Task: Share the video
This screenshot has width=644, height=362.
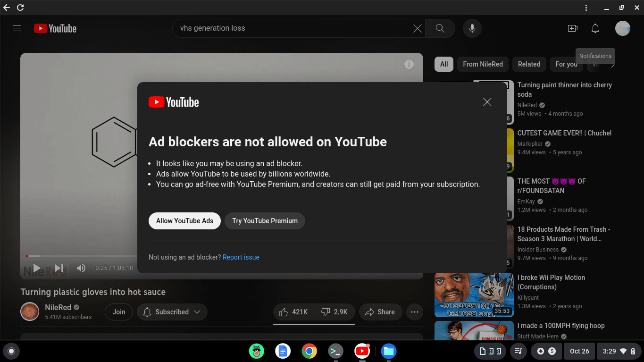Action: point(380,312)
